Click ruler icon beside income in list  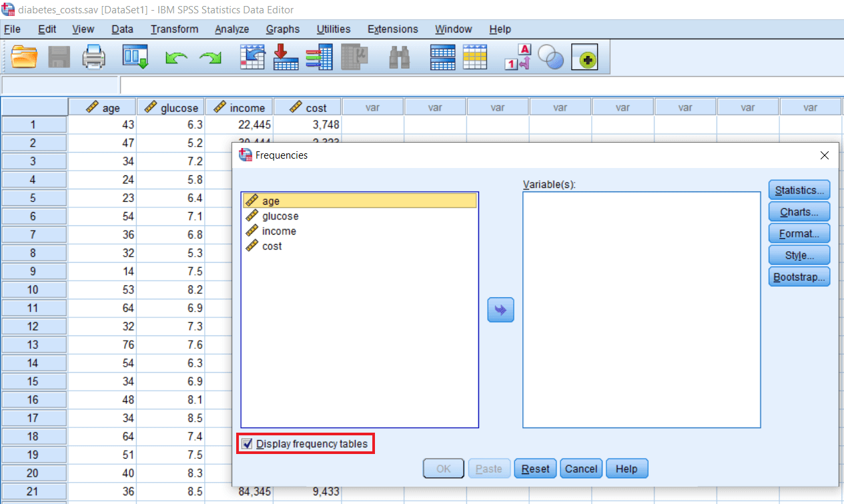pyautogui.click(x=252, y=231)
